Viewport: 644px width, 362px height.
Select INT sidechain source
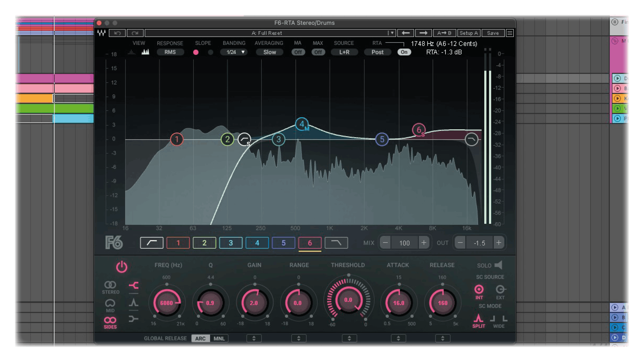[x=479, y=292]
